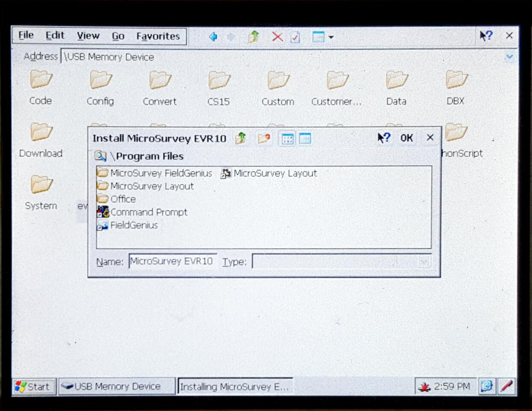Select the Data folder
532x411 pixels.
click(396, 88)
